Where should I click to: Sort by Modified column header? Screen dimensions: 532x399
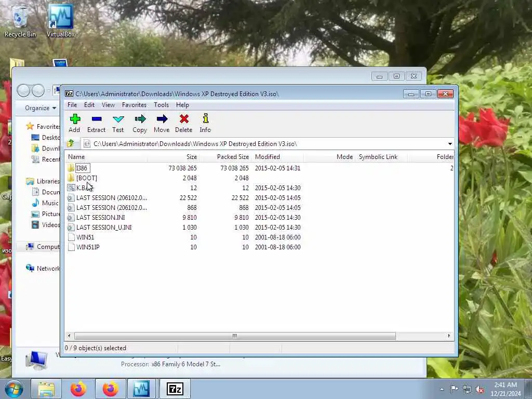(x=278, y=157)
